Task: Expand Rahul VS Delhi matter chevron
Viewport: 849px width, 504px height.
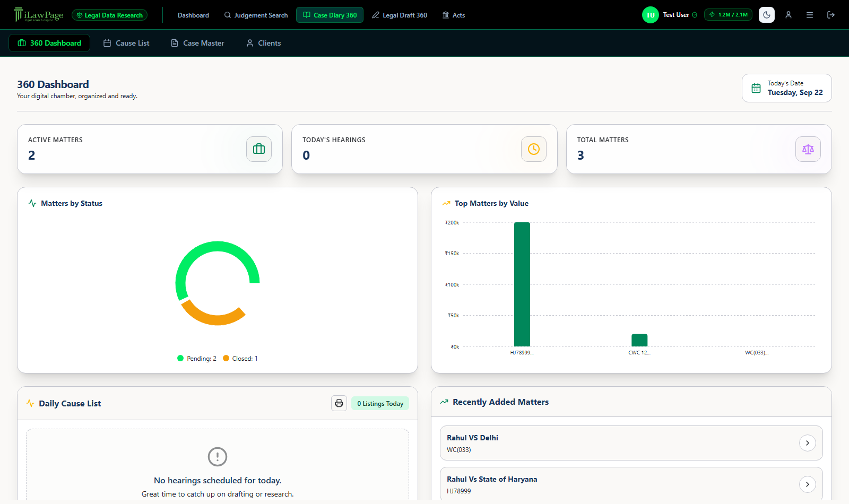Action: point(808,443)
